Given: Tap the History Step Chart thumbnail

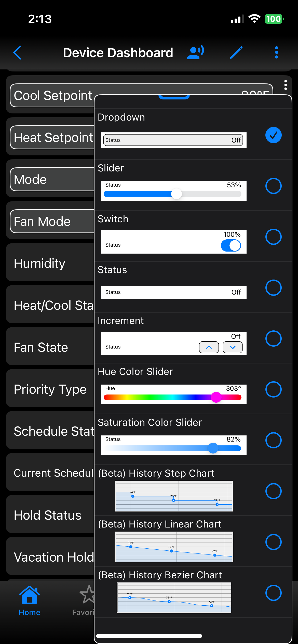Looking at the screenshot, I should pyautogui.click(x=174, y=496).
